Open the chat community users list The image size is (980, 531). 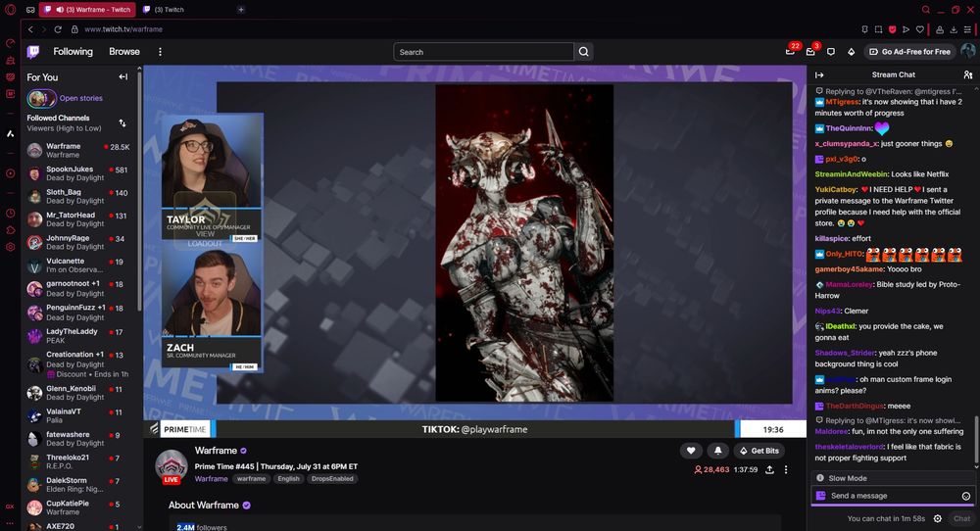[968, 75]
